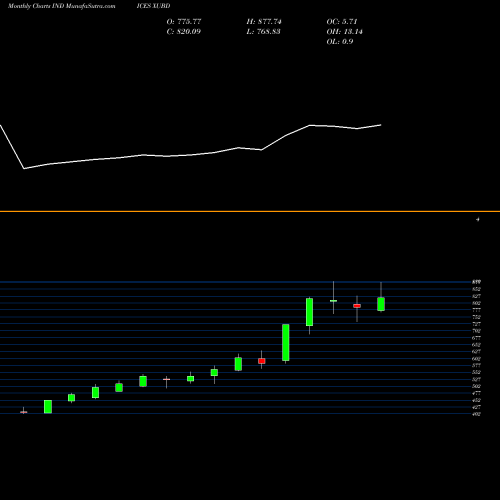Screen dimensions: 500x500
Task: Click the ICES XURD symbol label
Action: tap(153, 6)
